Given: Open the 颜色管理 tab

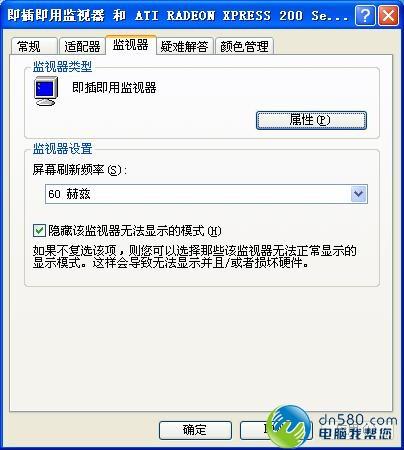Looking at the screenshot, I should [244, 46].
